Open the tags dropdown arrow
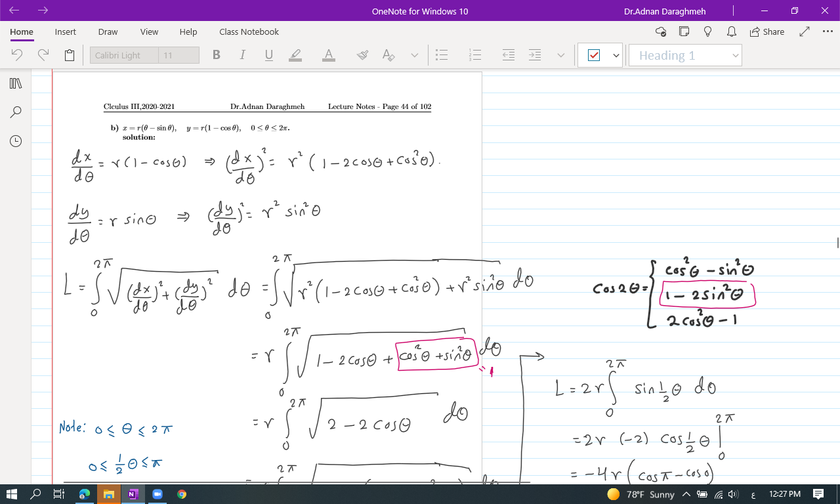 click(x=616, y=56)
